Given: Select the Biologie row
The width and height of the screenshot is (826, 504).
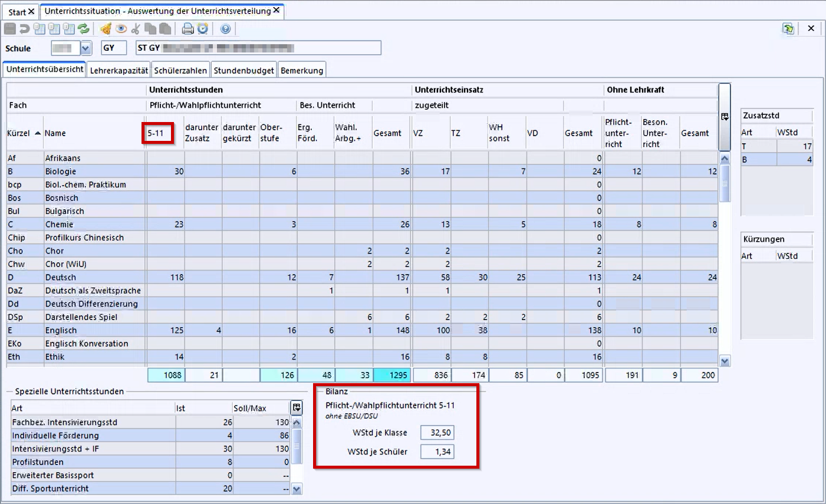Looking at the screenshot, I should (x=362, y=172).
